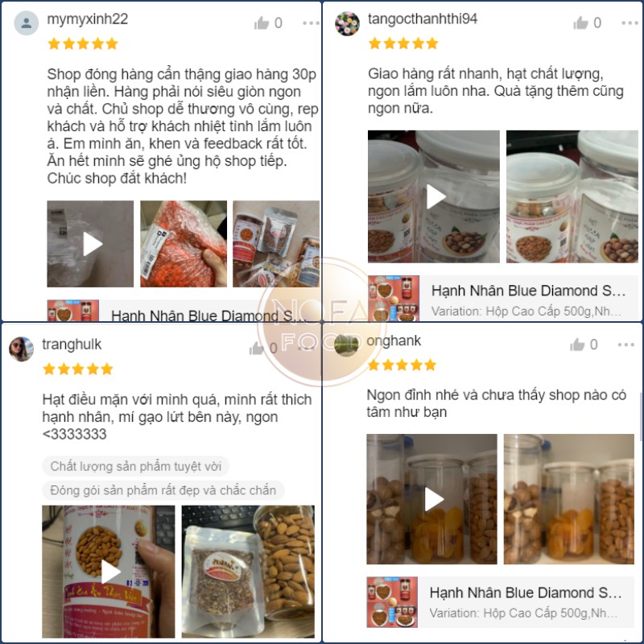This screenshot has width=644, height=644.
Task: View tranghulk's profile picture
Action: coord(22,349)
